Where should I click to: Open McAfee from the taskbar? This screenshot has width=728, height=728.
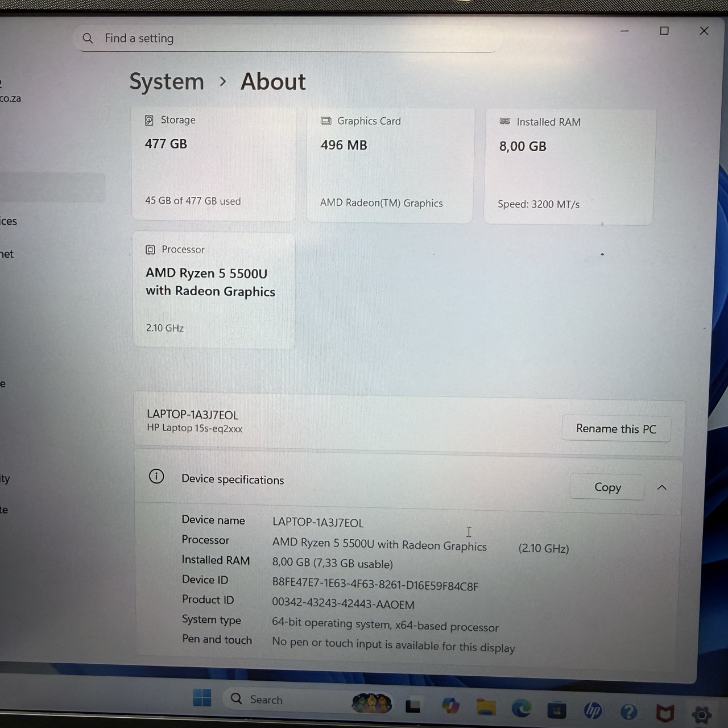pyautogui.click(x=665, y=713)
